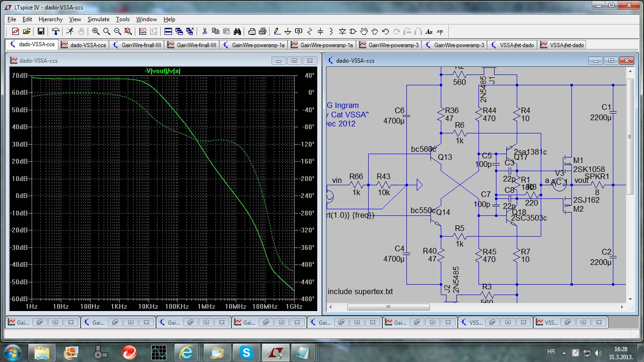Click the Close All Windows icon
This screenshot has height=362, width=644.
click(x=190, y=32)
